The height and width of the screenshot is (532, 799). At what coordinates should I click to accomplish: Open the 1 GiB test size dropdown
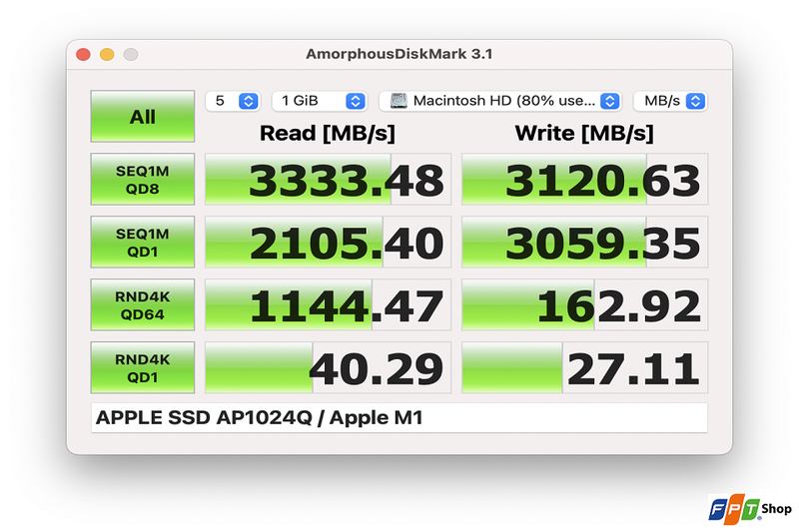coord(320,101)
